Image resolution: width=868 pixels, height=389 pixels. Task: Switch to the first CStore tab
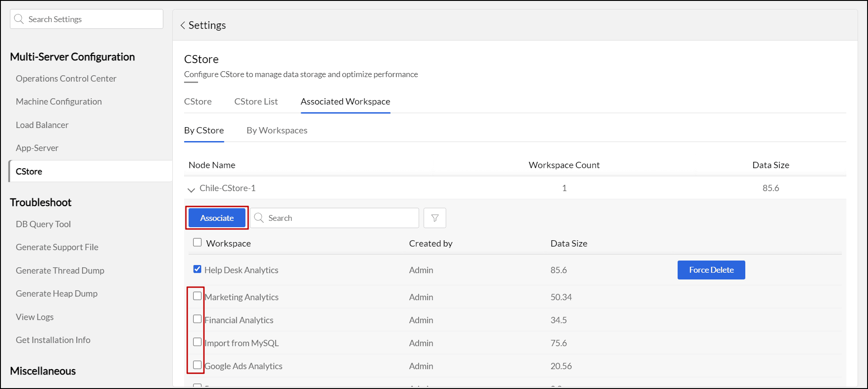[x=198, y=101]
